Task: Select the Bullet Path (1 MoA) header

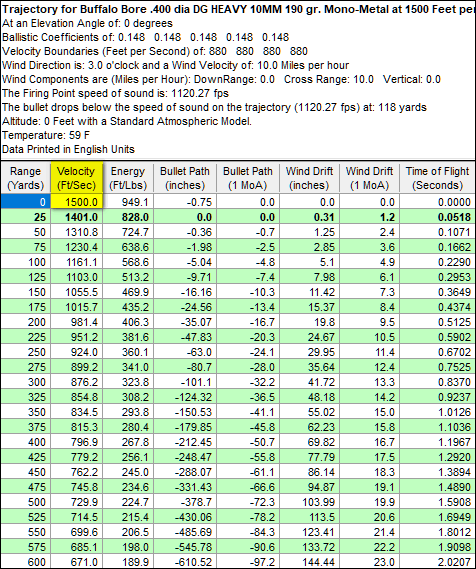Action: click(247, 178)
